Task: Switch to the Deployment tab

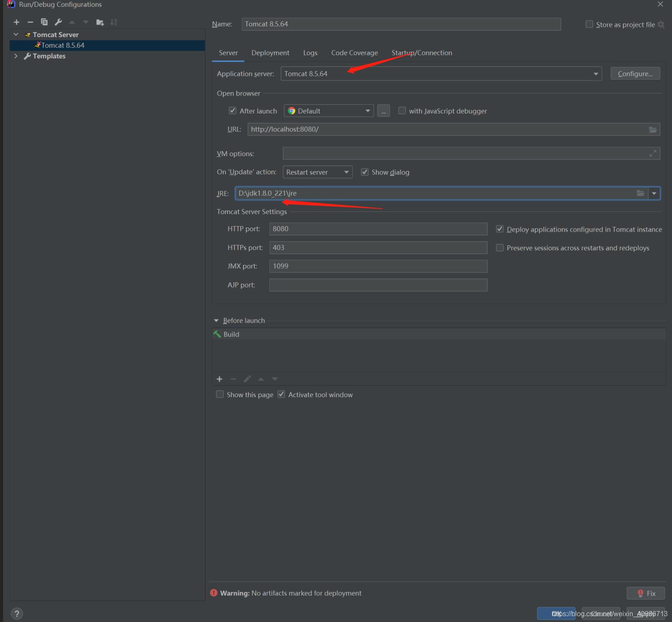Action: tap(270, 53)
